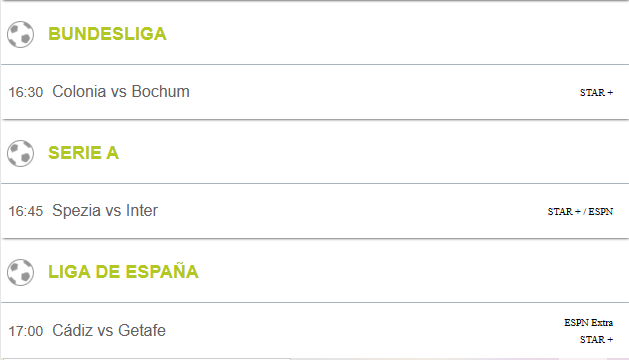Open the LIGA DE ESPAÑA league heading
Screen dimensions: 629x360
pos(123,272)
